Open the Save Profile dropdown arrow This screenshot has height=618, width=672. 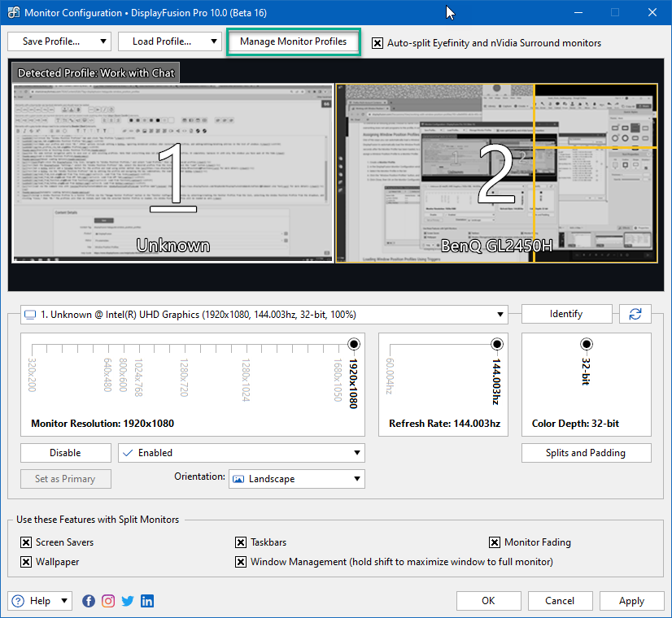click(103, 41)
